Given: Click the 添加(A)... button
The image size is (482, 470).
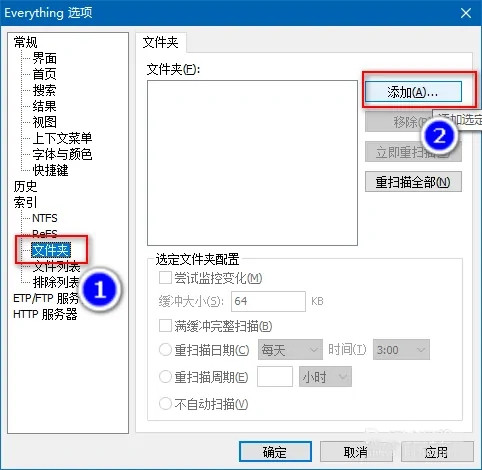Looking at the screenshot, I should click(x=413, y=92).
